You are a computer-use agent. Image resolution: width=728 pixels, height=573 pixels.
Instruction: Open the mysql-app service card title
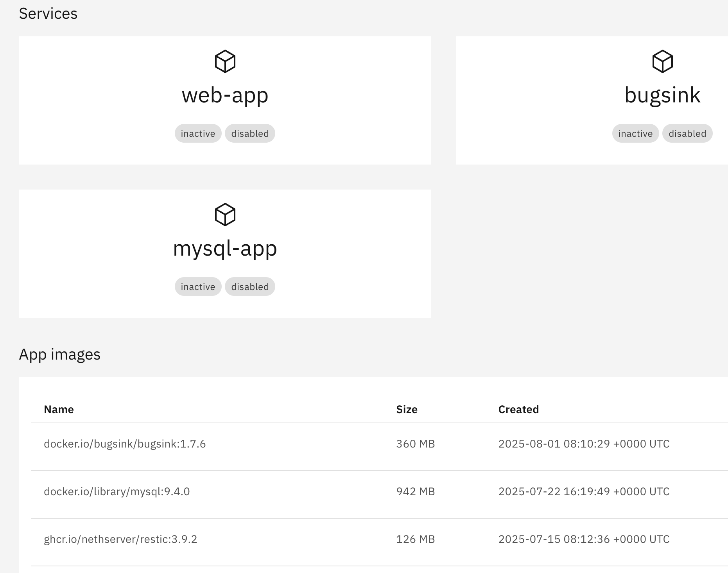225,248
